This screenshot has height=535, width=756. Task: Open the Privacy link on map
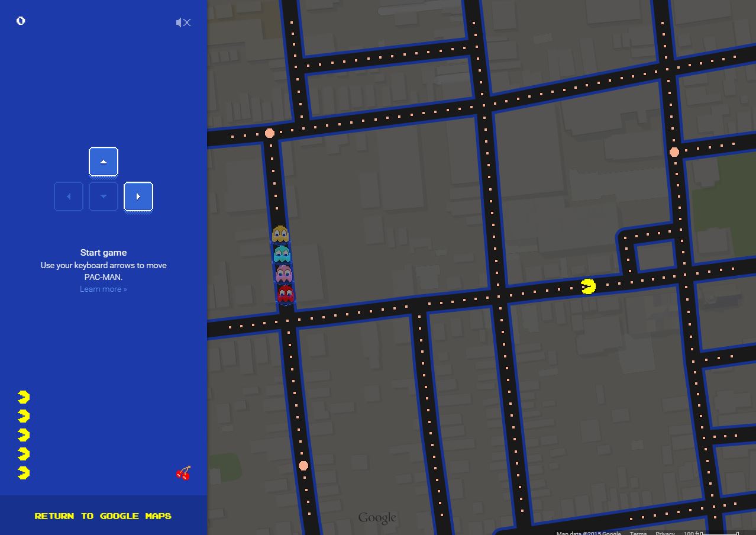665,533
